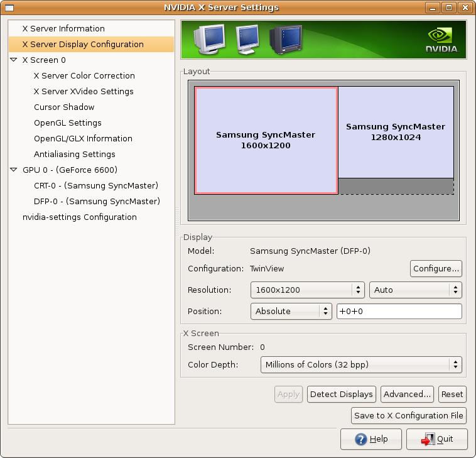Open window menu icon in title bar
This screenshot has height=458, width=476.
coord(10,8)
